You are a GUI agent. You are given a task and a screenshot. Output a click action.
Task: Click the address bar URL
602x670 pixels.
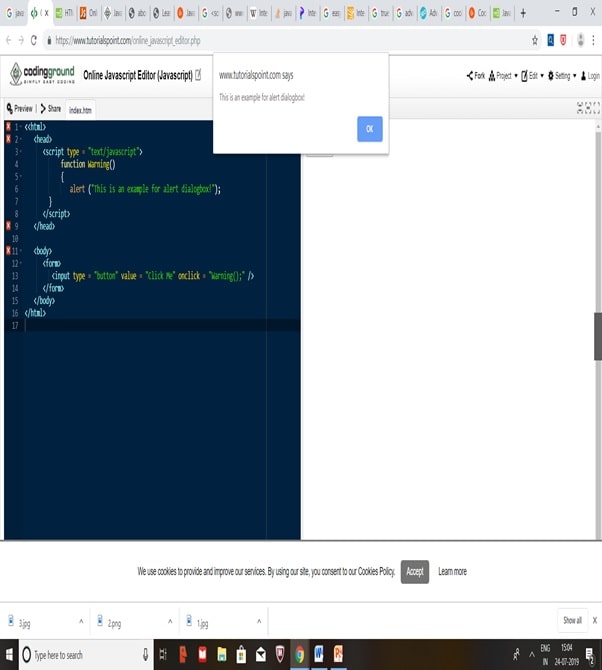pos(128,41)
